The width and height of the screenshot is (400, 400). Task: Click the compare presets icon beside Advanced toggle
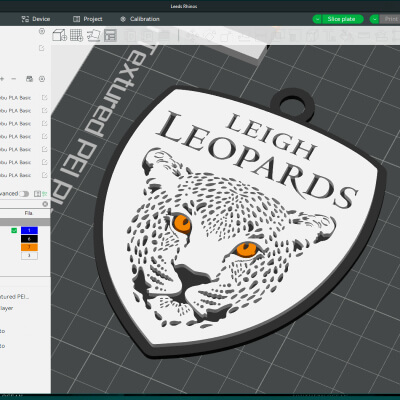click(37, 194)
